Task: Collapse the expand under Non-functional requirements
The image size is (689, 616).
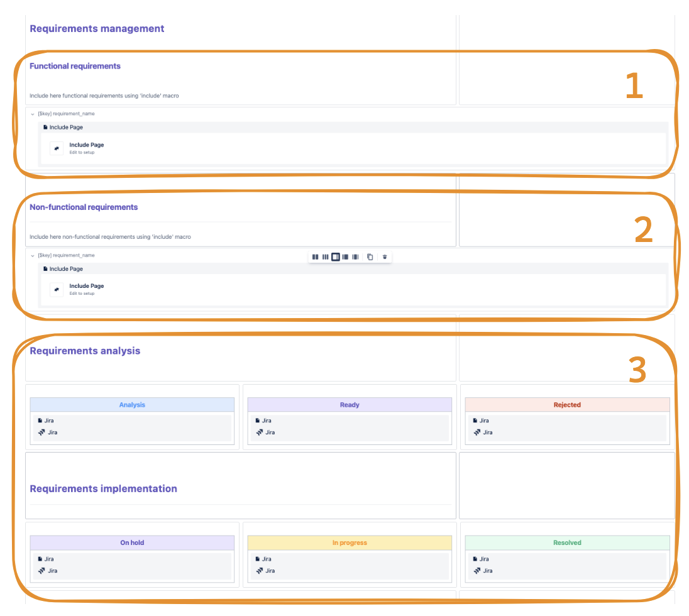Action: (32, 256)
